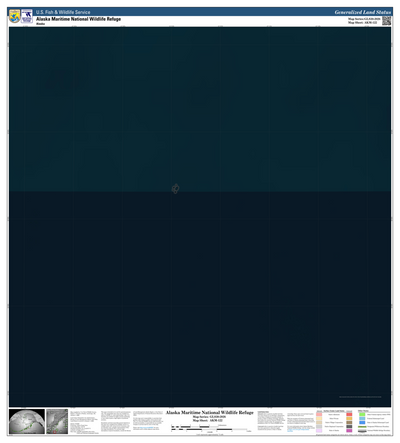Screen dimensions: 400x443
Task: Select the magenta legend swatch
Action: click(349, 430)
